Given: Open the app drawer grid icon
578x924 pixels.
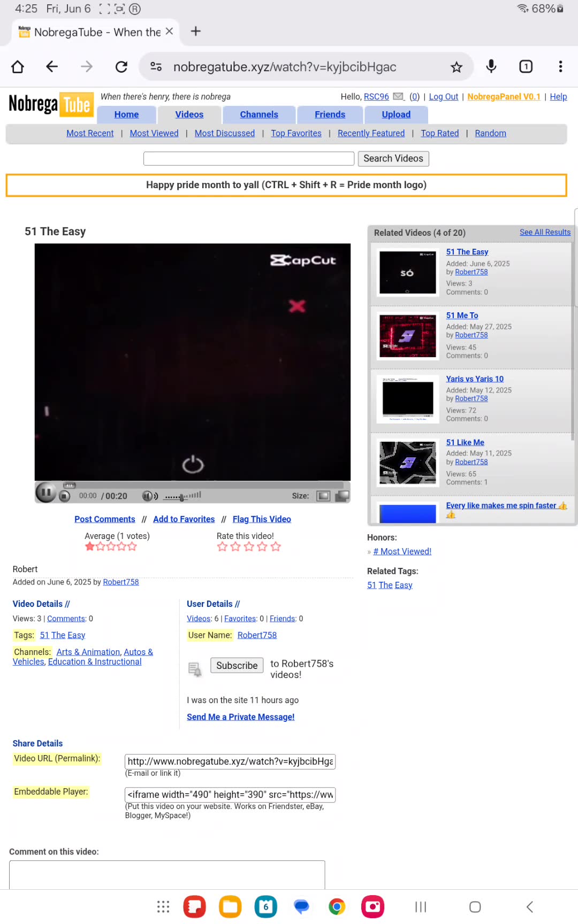Looking at the screenshot, I should pos(163,907).
